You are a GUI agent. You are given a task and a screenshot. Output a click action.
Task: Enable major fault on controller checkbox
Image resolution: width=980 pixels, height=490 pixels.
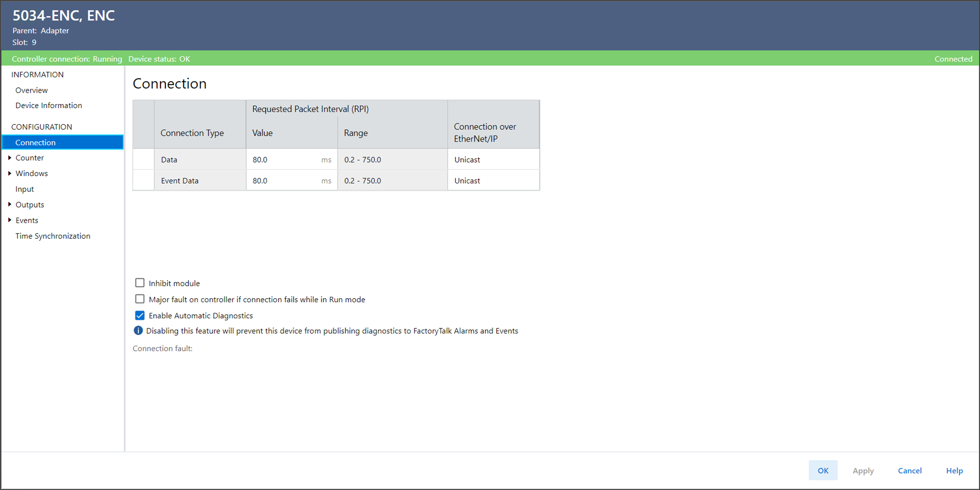pos(140,299)
